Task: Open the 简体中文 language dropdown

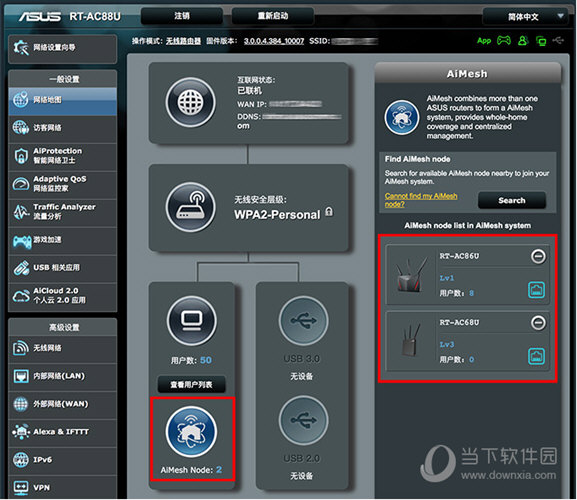Action: tap(524, 17)
